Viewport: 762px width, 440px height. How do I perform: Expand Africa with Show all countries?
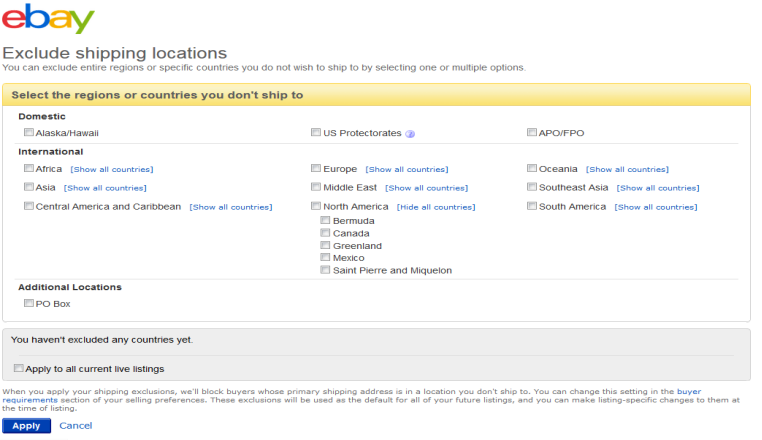(x=112, y=170)
